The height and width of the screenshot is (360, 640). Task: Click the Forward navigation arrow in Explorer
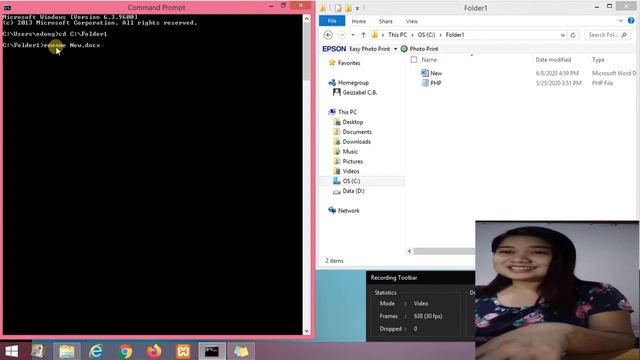point(342,35)
